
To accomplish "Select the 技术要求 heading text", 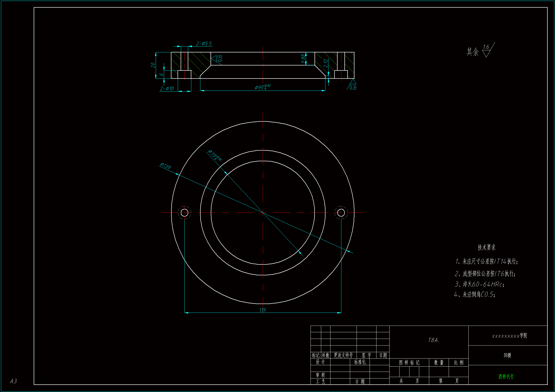I will tap(486, 247).
